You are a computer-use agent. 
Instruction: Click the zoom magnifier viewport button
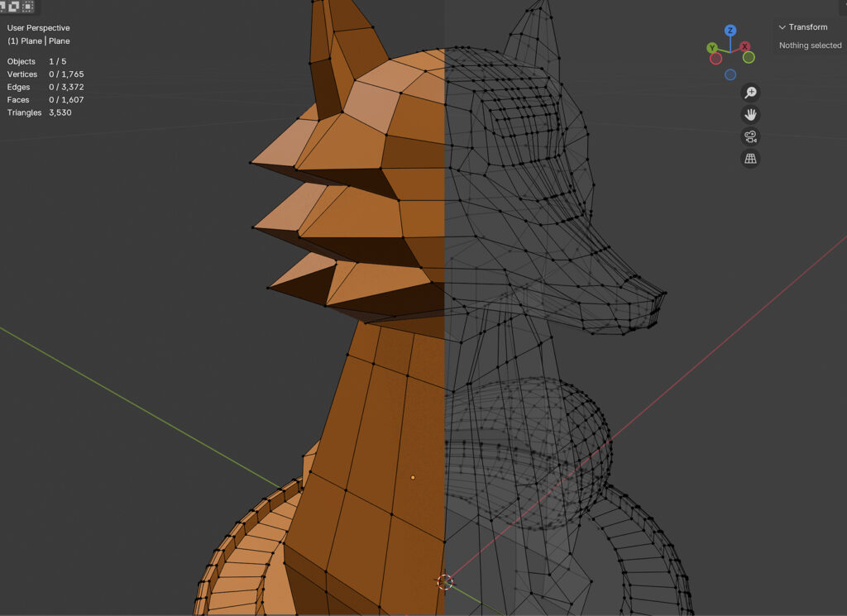(750, 93)
